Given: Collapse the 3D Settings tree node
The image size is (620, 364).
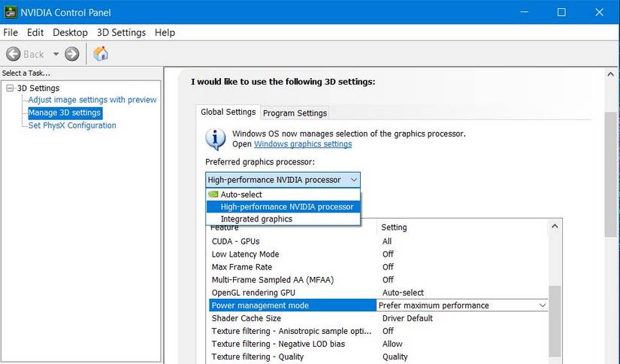Looking at the screenshot, I should (x=10, y=89).
